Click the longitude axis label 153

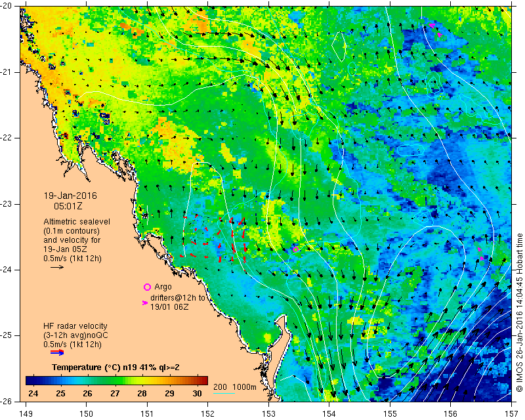click(x=269, y=414)
